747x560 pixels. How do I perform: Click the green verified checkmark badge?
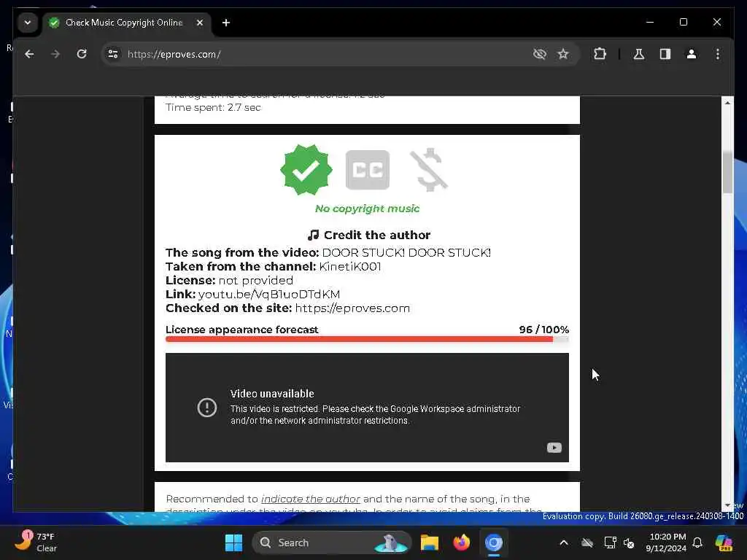coord(306,170)
